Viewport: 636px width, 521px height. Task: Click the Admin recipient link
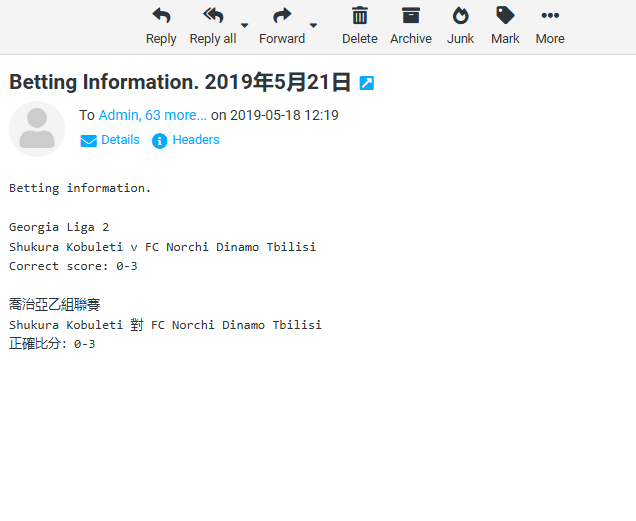118,115
